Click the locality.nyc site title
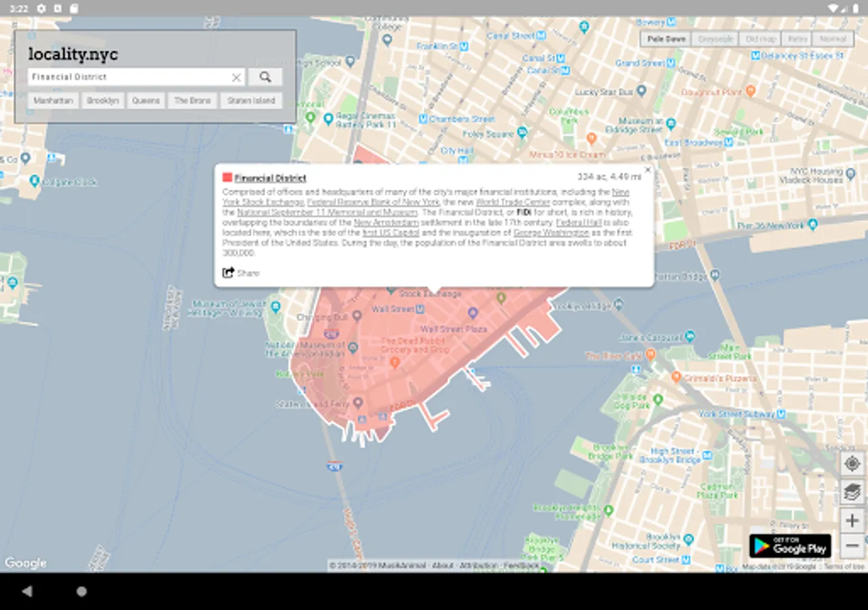 (x=73, y=54)
